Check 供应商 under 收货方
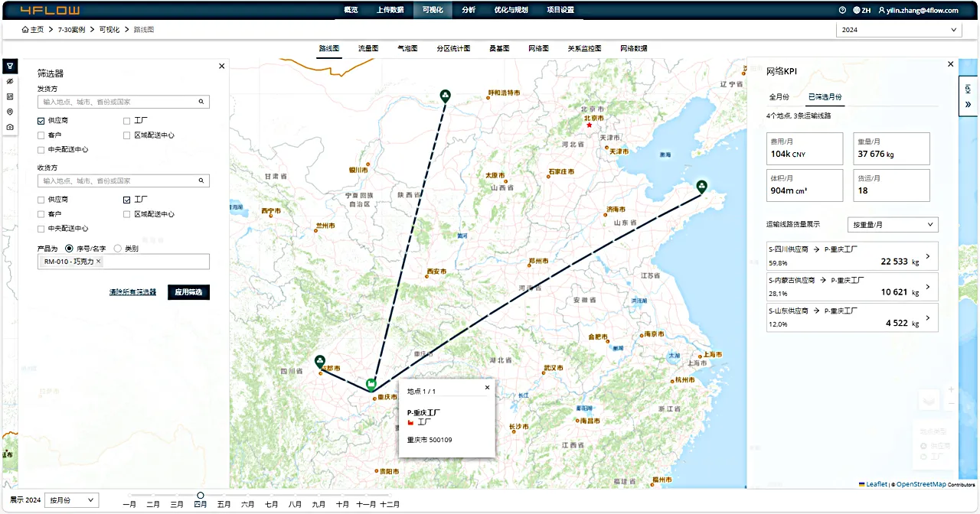This screenshot has height=514, width=980. (x=41, y=200)
